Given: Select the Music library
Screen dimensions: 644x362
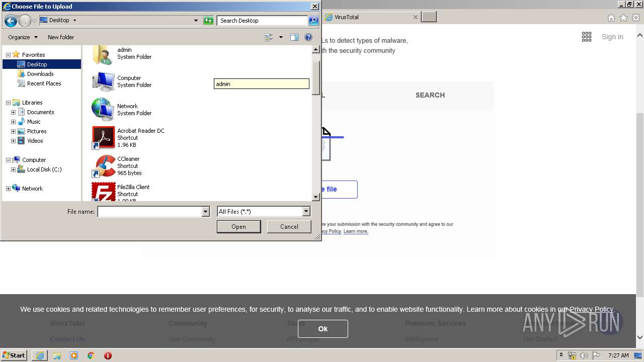Looking at the screenshot, I should 34,122.
